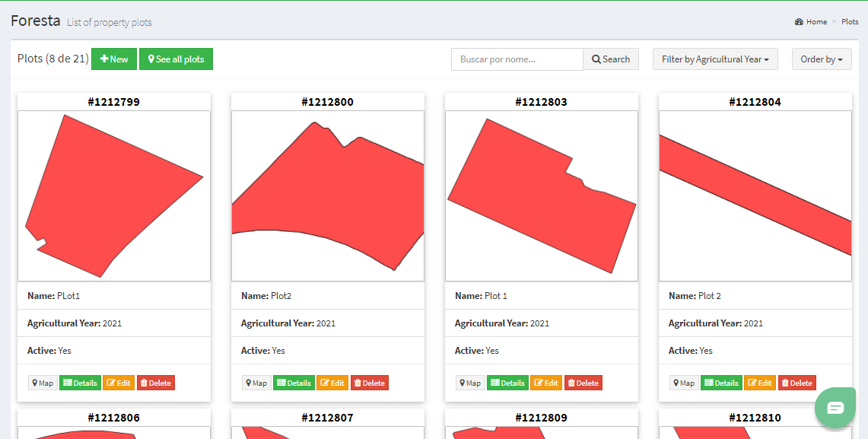Click Agricultural Year: 2021 in #1212799 card

pos(75,323)
